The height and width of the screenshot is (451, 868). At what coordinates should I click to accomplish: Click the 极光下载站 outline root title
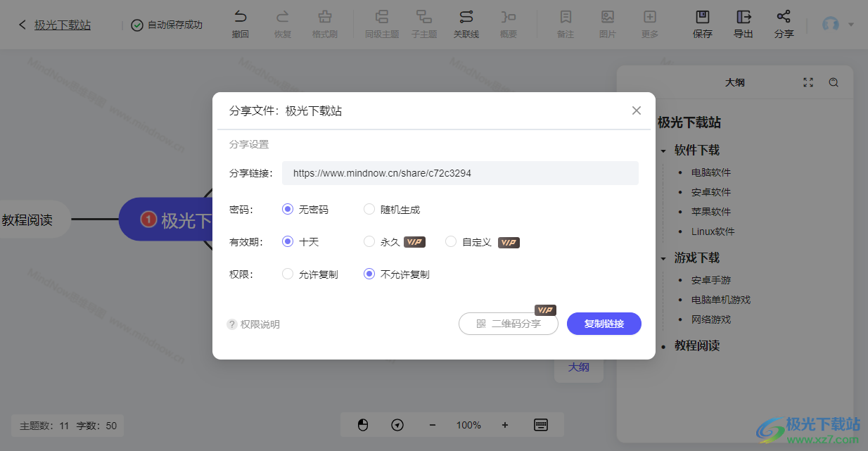(x=689, y=122)
